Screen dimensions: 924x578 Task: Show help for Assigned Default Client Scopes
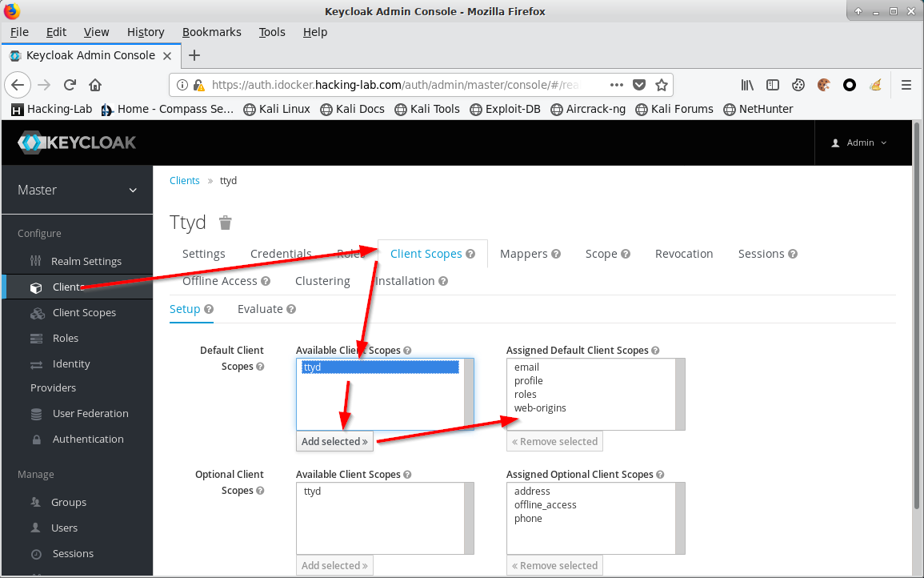(655, 351)
